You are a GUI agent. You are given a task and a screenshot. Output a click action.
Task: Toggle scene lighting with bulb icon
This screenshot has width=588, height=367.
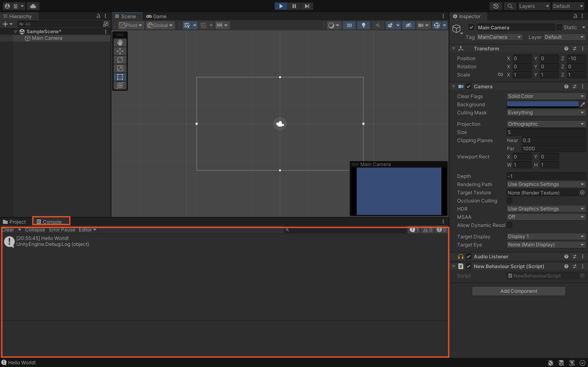tap(363, 25)
